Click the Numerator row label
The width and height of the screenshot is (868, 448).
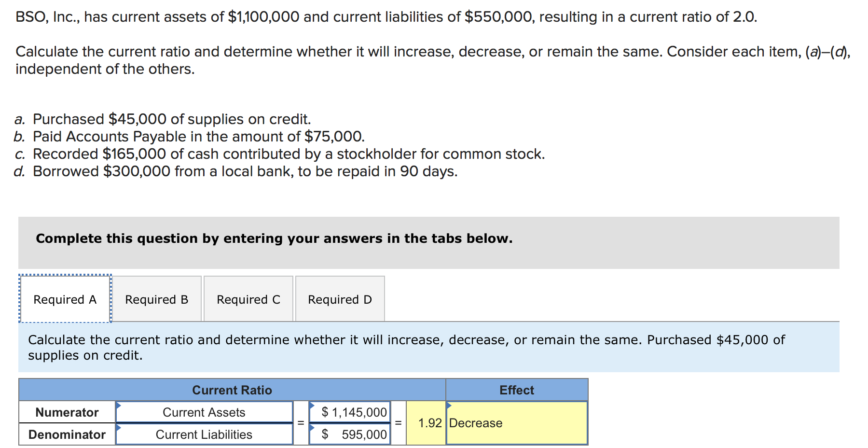pos(67,412)
